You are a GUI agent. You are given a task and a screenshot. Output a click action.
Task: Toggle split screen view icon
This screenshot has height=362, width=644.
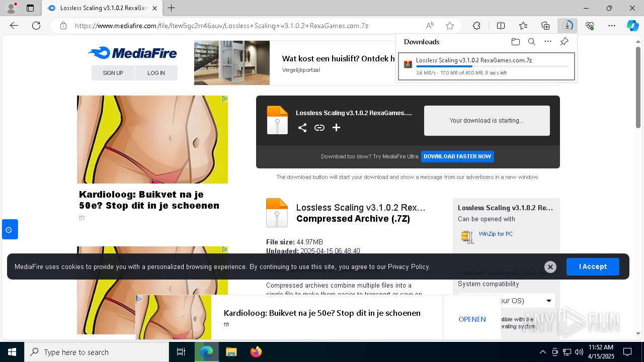(501, 26)
